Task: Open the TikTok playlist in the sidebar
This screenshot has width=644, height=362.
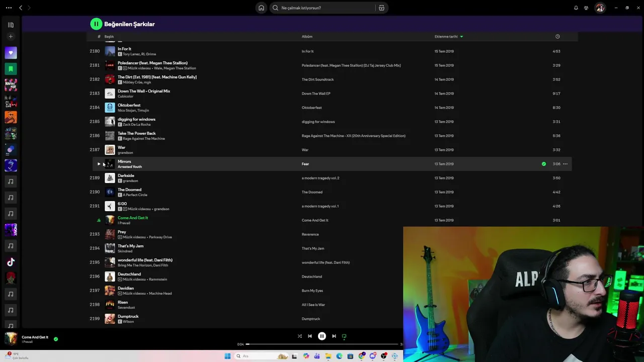Action: pyautogui.click(x=11, y=262)
